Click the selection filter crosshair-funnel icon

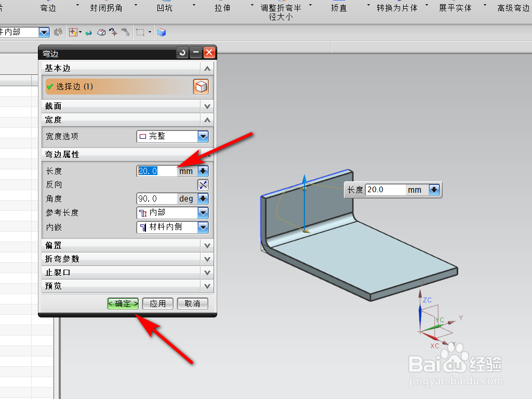pos(73,32)
